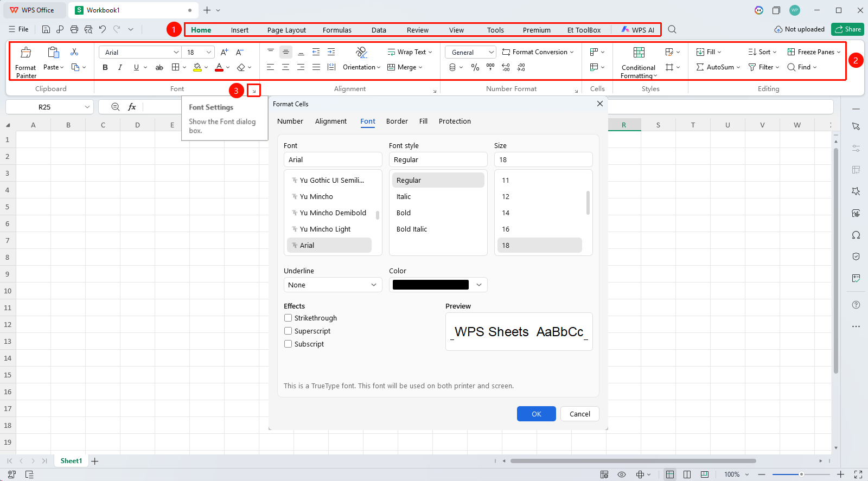Click the AutoSum button

718,67
